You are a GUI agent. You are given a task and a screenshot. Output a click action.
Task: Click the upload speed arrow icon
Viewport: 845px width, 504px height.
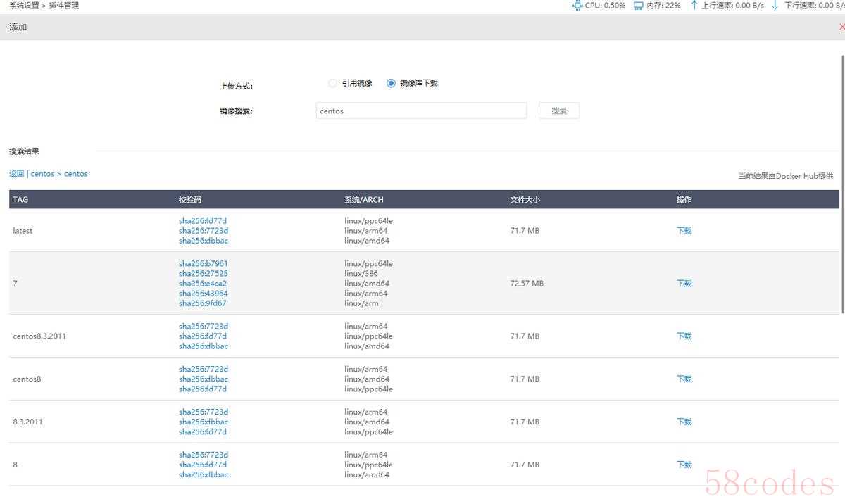coord(694,6)
